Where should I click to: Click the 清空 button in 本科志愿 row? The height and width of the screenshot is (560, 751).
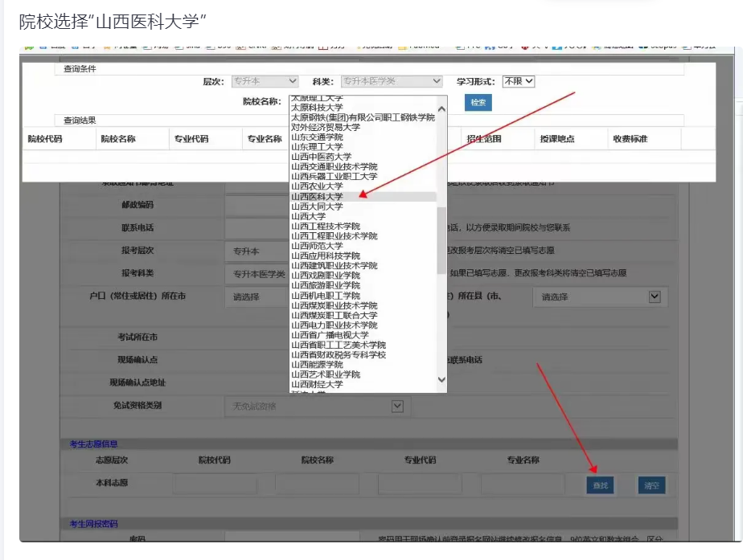point(651,486)
